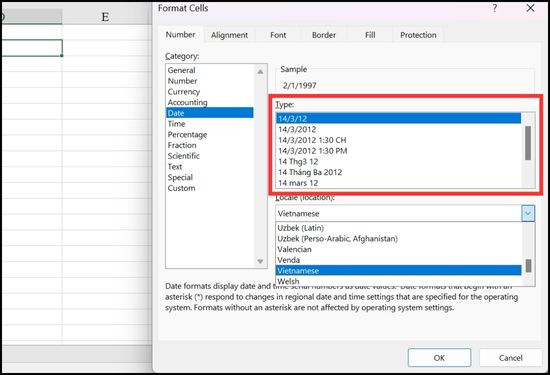Select the Text category

[x=209, y=166]
